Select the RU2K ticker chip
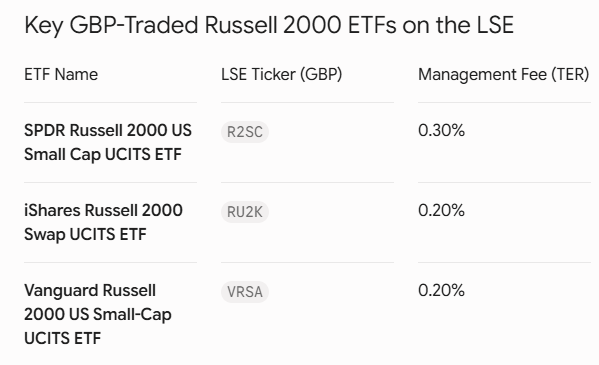 click(245, 212)
